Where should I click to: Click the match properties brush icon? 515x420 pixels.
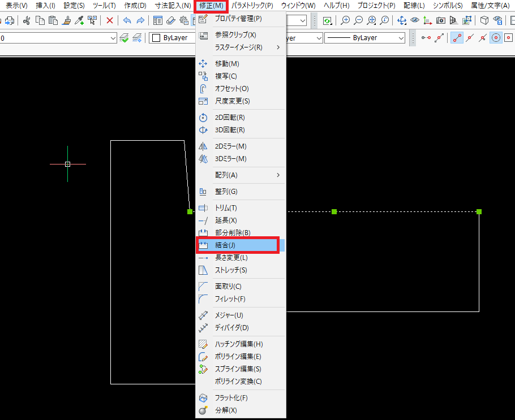pos(66,21)
